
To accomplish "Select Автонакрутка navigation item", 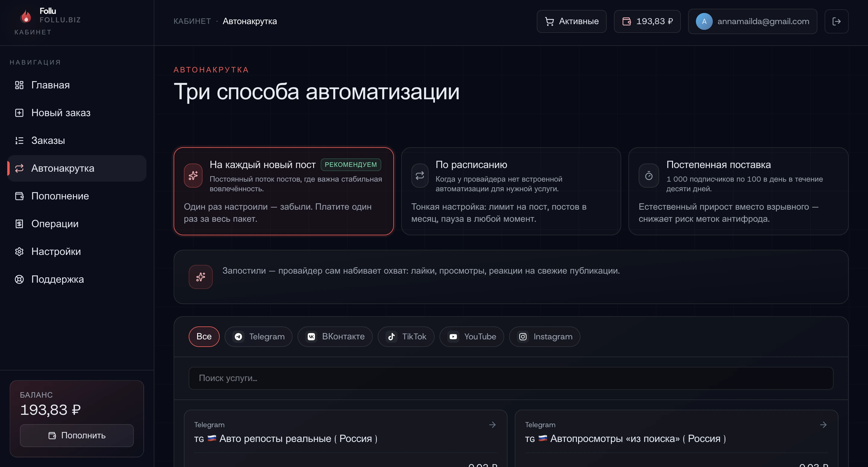I will click(77, 168).
